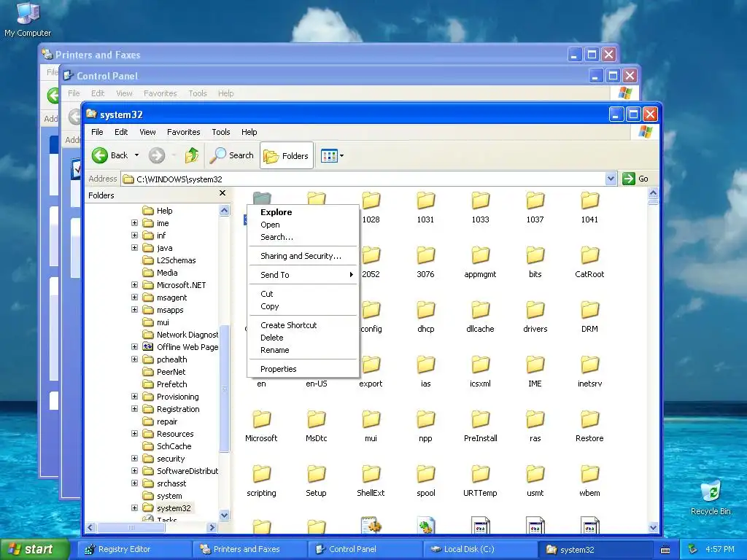Switch to Local Disk (C:) taskbar button
Image resolution: width=747 pixels, height=560 pixels.
[480, 549]
